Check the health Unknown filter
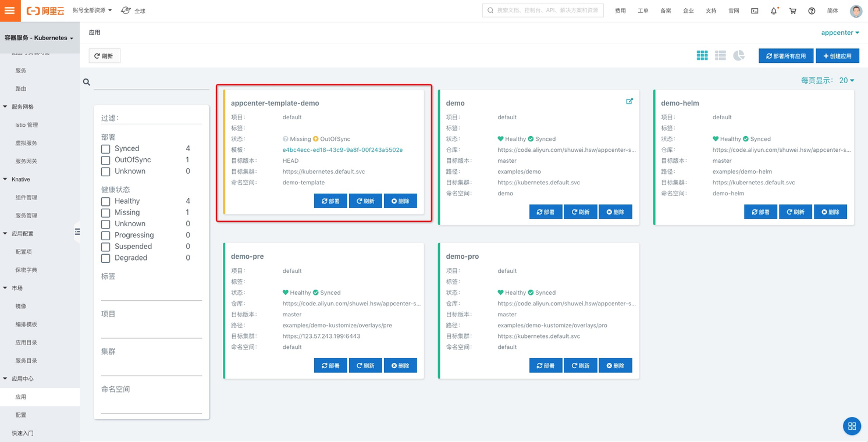This screenshot has width=868, height=442. (x=106, y=224)
